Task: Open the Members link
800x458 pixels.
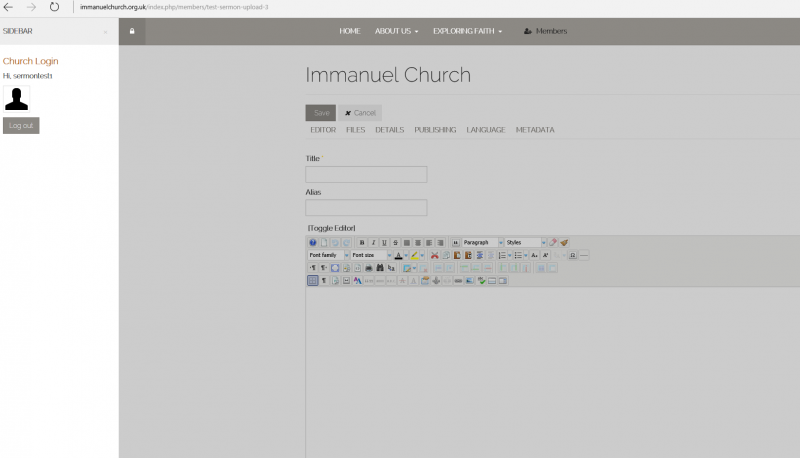Action: [545, 31]
